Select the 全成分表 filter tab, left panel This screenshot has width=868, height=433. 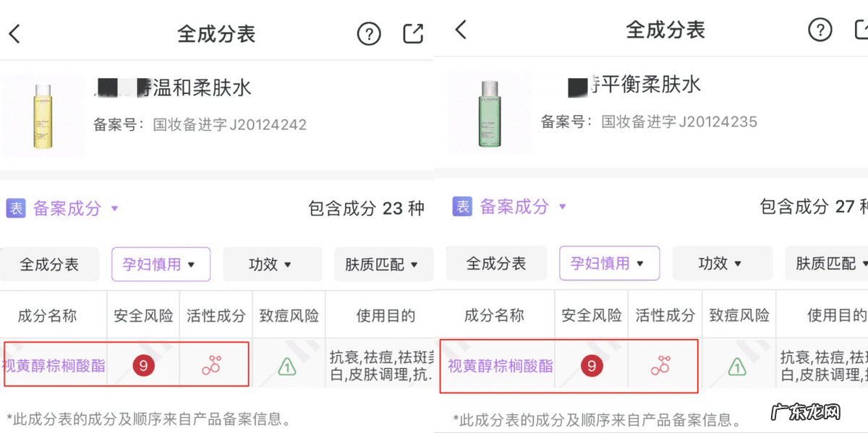click(49, 264)
